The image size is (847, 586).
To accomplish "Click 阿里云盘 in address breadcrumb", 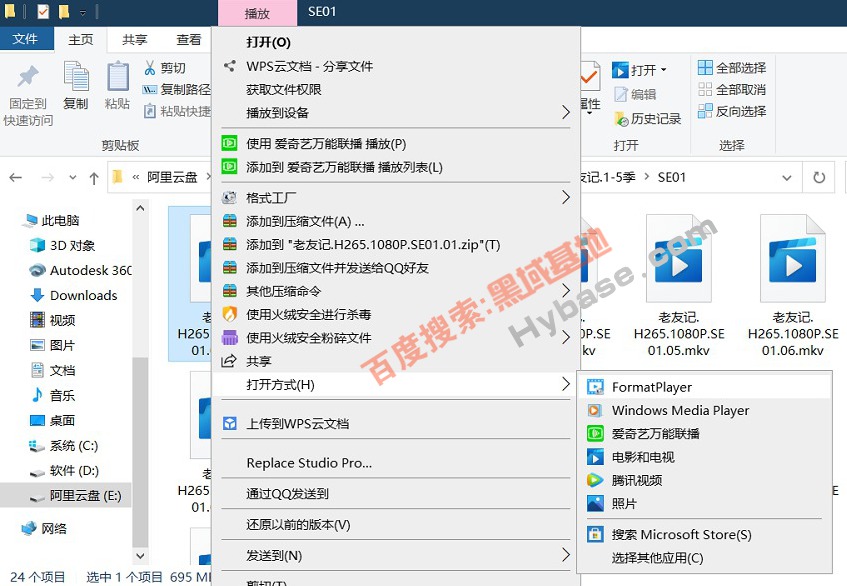I will tap(172, 177).
